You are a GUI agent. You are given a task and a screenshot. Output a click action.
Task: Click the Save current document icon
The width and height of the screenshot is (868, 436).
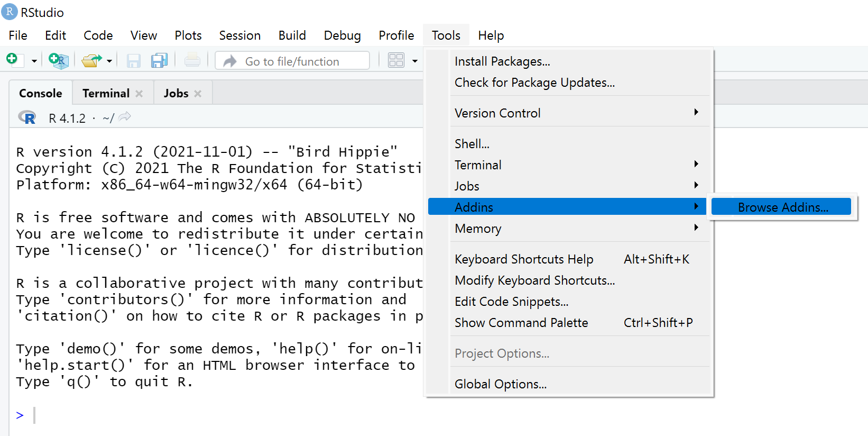tap(133, 61)
